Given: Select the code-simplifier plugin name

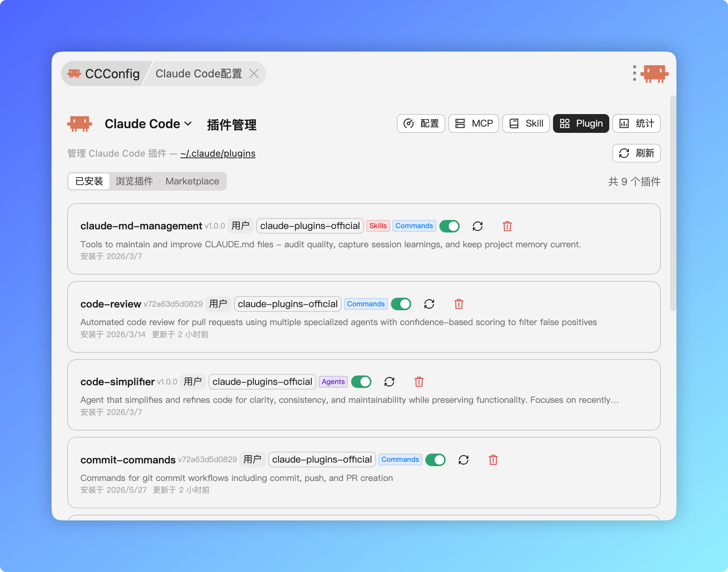Looking at the screenshot, I should click(118, 382).
